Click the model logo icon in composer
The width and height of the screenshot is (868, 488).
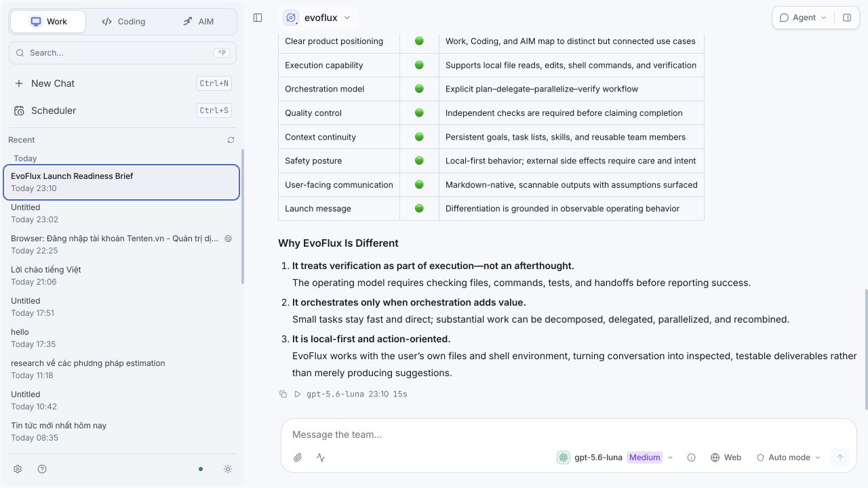click(564, 457)
